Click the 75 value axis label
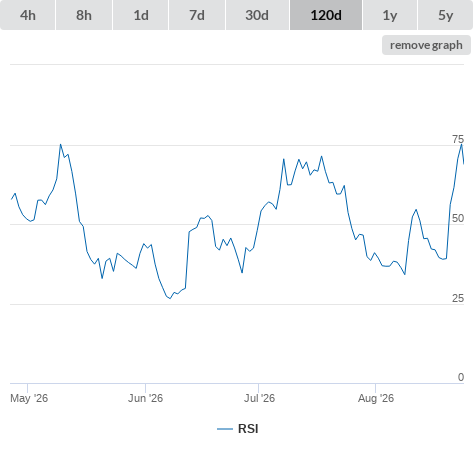The width and height of the screenshot is (474, 455). click(x=458, y=139)
